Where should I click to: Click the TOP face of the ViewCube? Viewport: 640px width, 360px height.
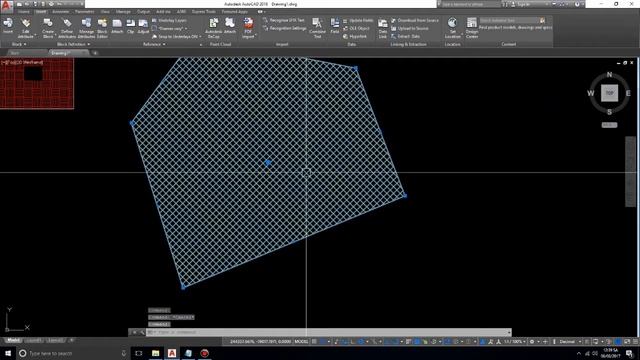tap(609, 93)
